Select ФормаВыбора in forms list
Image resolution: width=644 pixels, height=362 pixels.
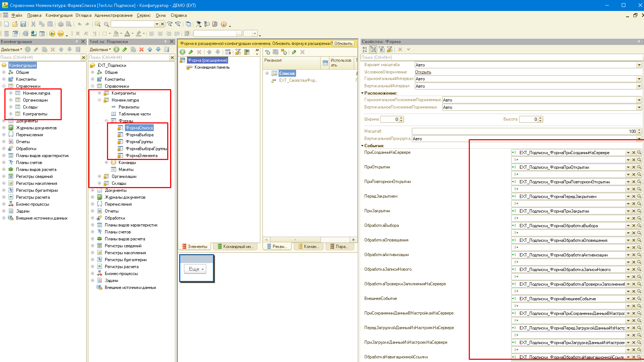pyautogui.click(x=139, y=135)
